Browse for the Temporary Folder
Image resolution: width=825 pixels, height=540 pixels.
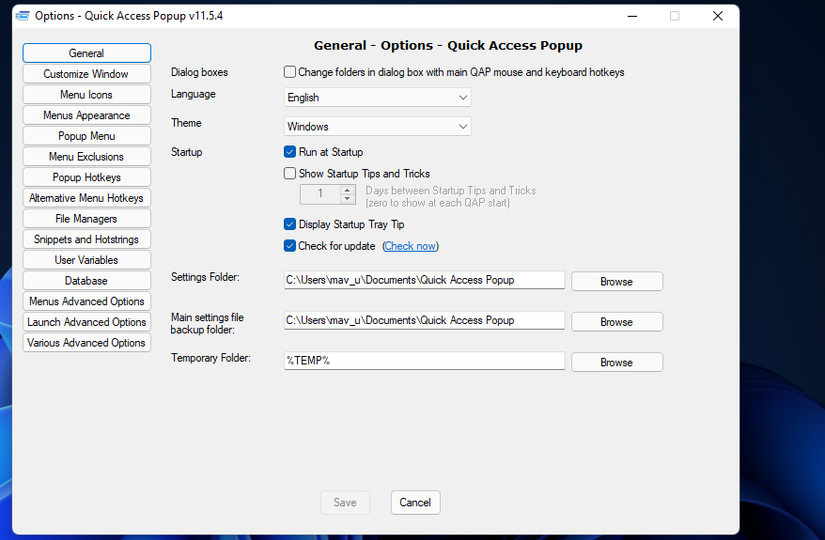tap(616, 363)
